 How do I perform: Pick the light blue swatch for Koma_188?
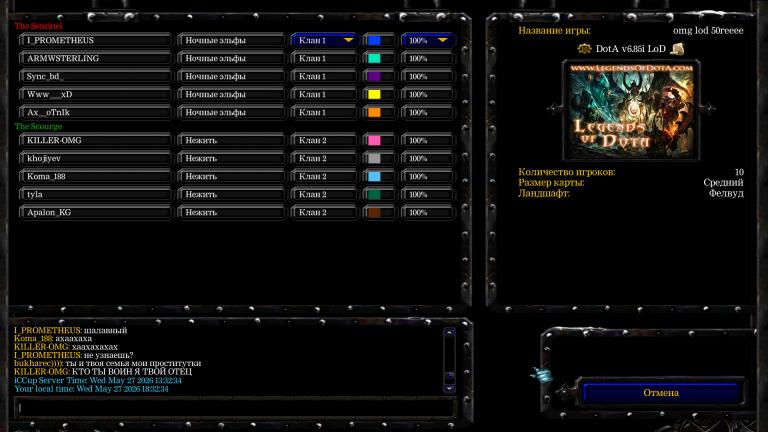[374, 176]
